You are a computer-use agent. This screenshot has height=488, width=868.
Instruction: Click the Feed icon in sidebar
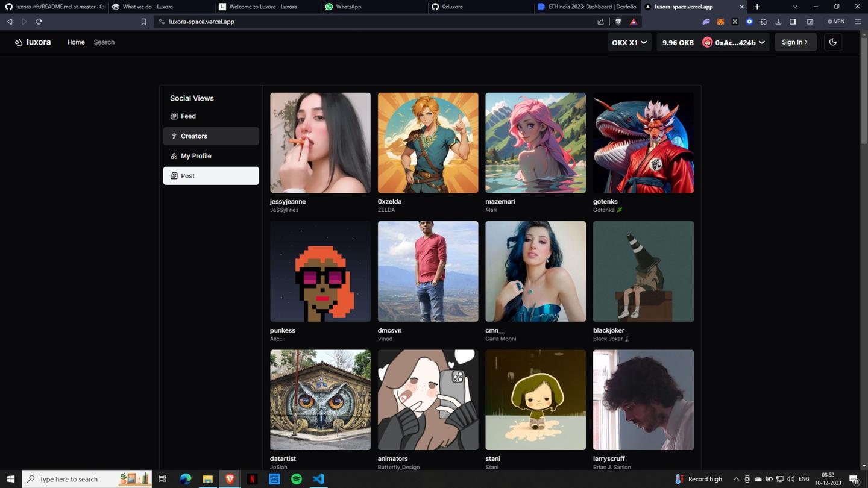(174, 116)
